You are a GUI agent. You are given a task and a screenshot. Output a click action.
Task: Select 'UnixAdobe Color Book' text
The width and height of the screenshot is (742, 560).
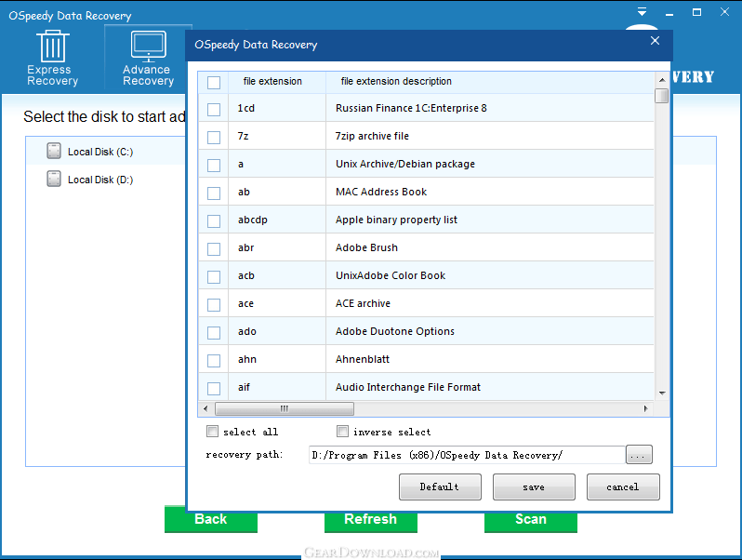pos(391,276)
